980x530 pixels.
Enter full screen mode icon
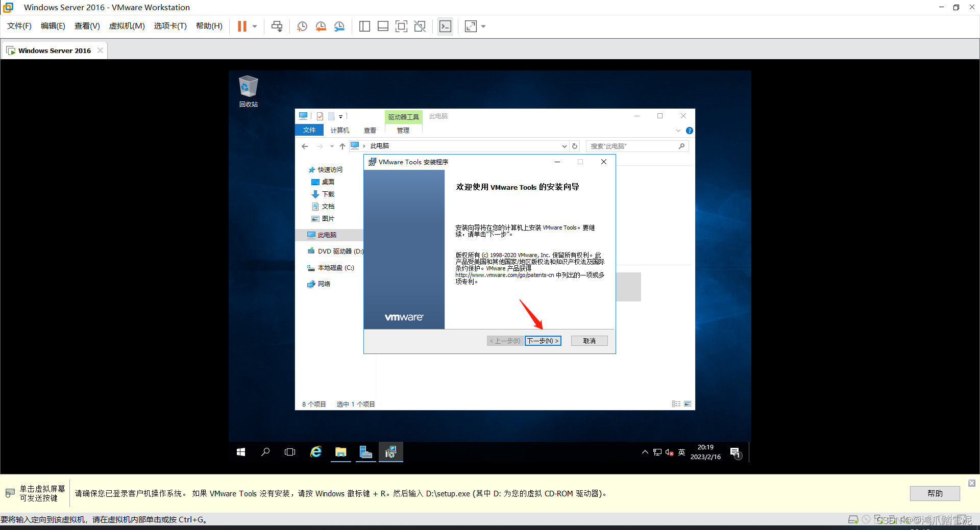coord(402,26)
